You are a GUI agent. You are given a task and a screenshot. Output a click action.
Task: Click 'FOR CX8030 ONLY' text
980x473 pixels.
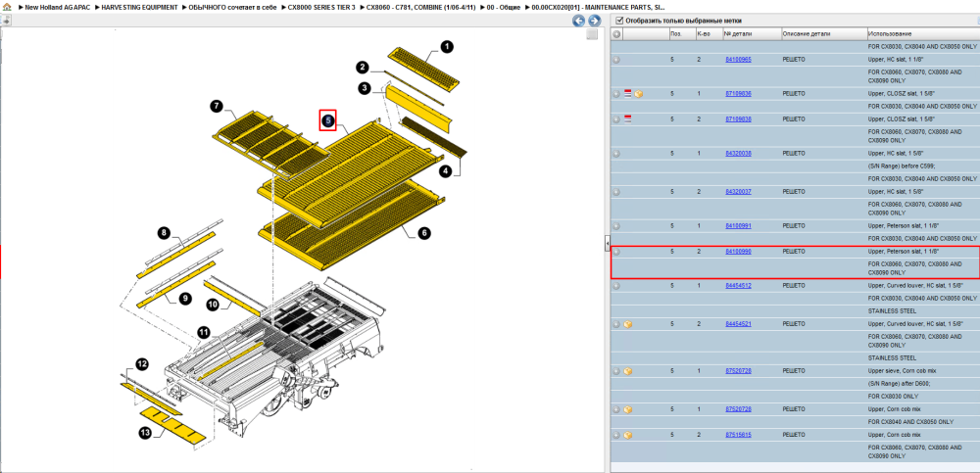(894, 397)
